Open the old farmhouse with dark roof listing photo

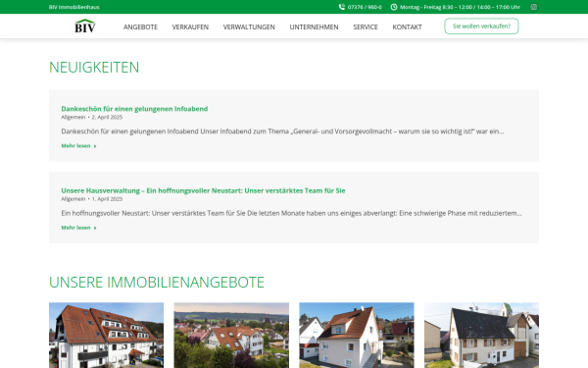pos(481,336)
